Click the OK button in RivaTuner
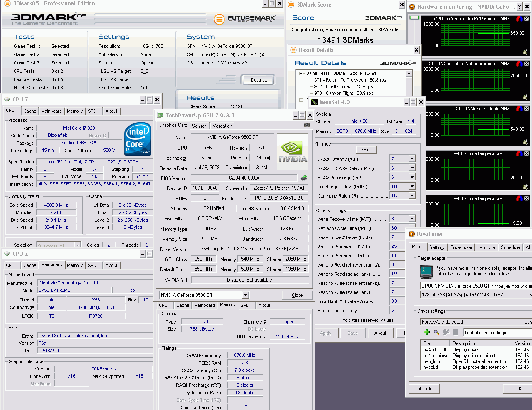Image resolution: width=532 pixels, height=410 pixels. pyautogui.click(x=518, y=389)
